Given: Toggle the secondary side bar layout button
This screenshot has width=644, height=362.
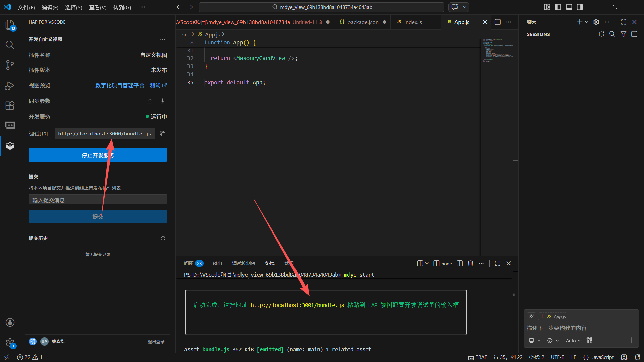Looking at the screenshot, I should click(x=580, y=7).
